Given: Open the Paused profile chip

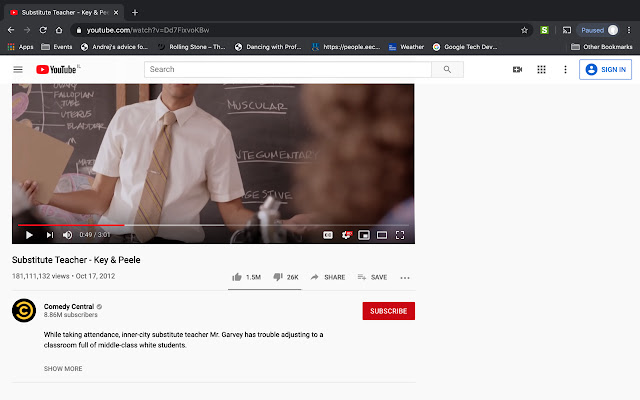Looking at the screenshot, I should [598, 30].
